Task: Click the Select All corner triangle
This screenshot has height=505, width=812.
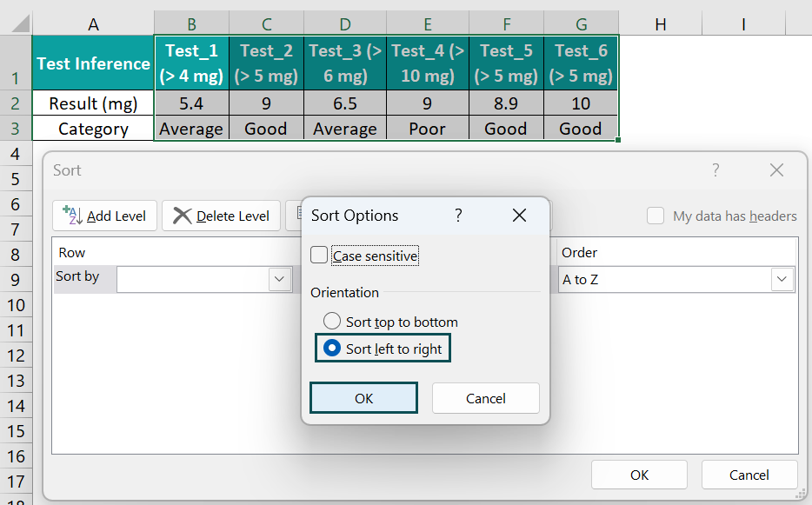Action: 21,23
